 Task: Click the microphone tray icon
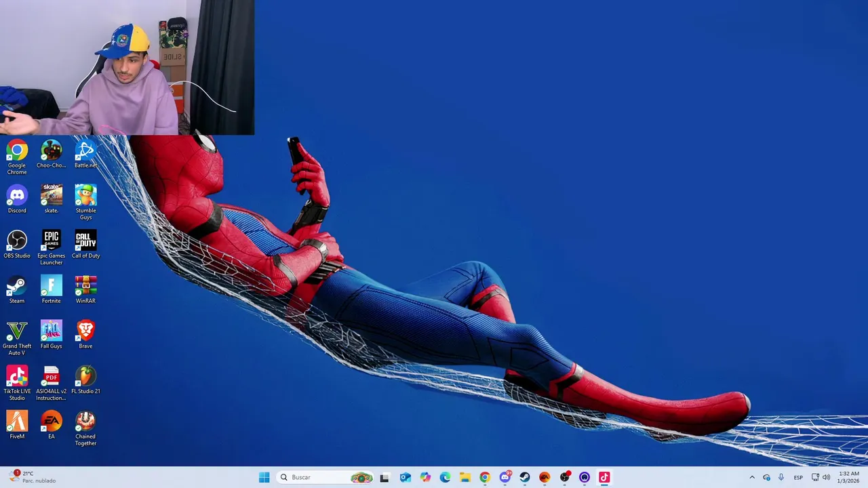pyautogui.click(x=781, y=477)
